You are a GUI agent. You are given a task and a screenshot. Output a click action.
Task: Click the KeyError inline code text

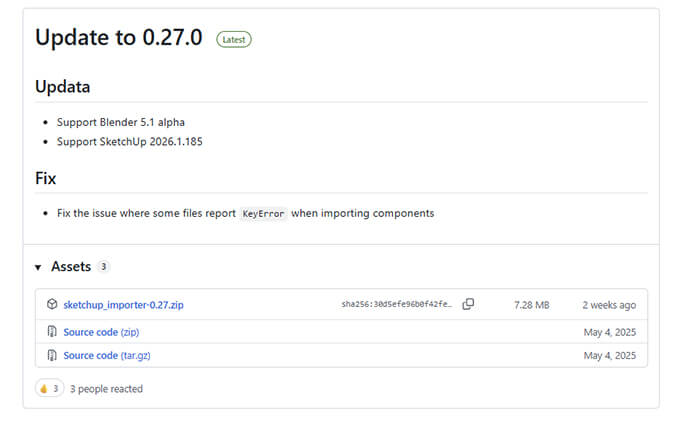pos(263,213)
